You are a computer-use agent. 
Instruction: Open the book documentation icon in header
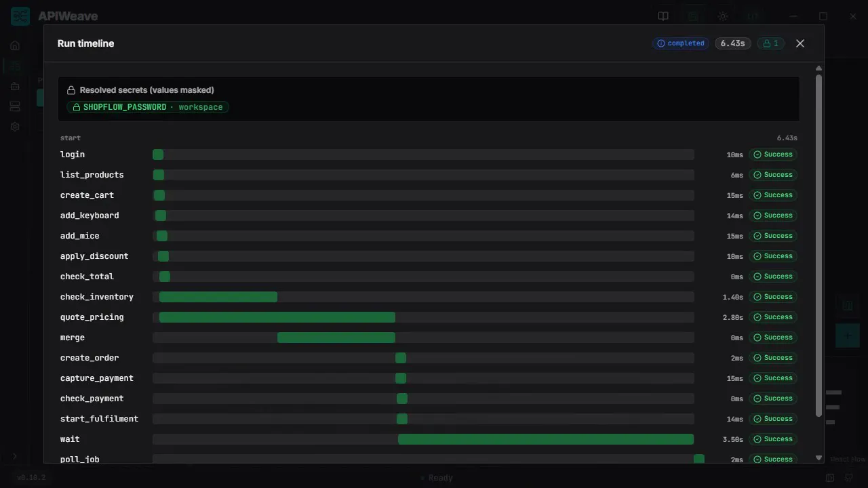click(x=663, y=16)
